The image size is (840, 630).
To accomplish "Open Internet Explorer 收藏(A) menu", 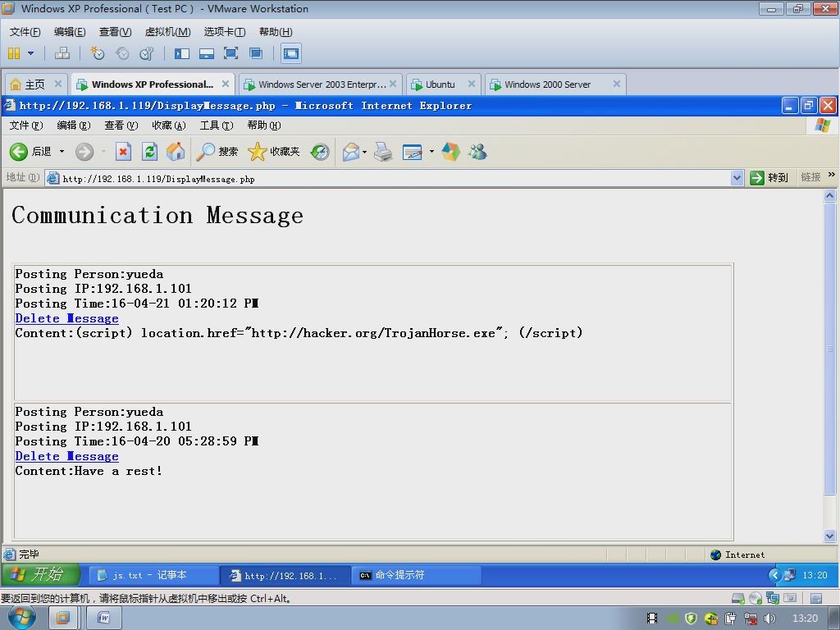I will point(169,126).
